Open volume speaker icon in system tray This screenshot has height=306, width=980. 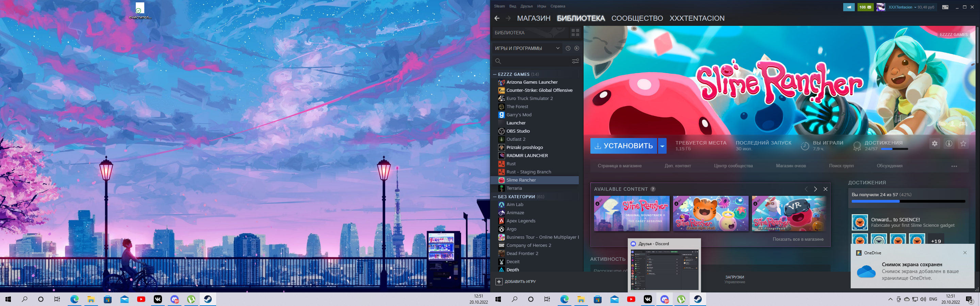click(x=923, y=299)
